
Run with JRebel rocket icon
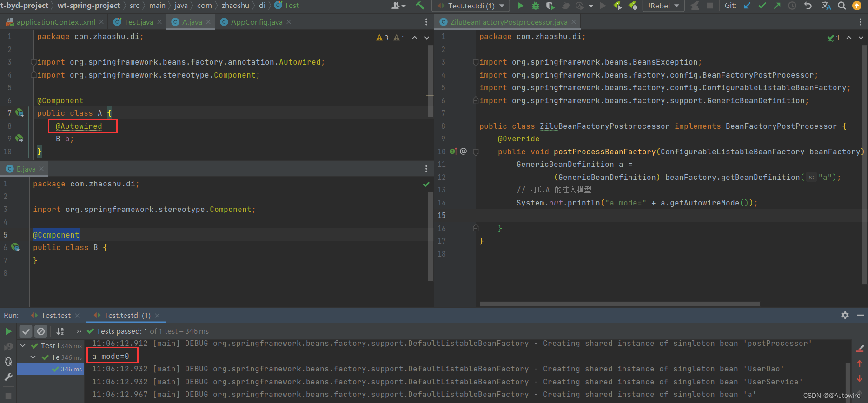(617, 6)
